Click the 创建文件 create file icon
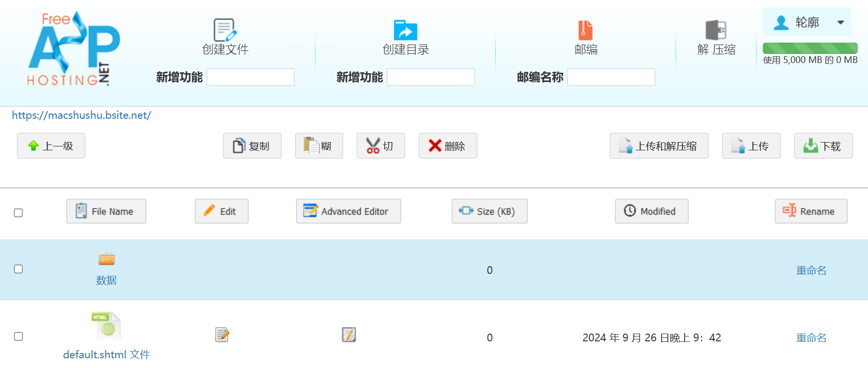 pos(225,30)
